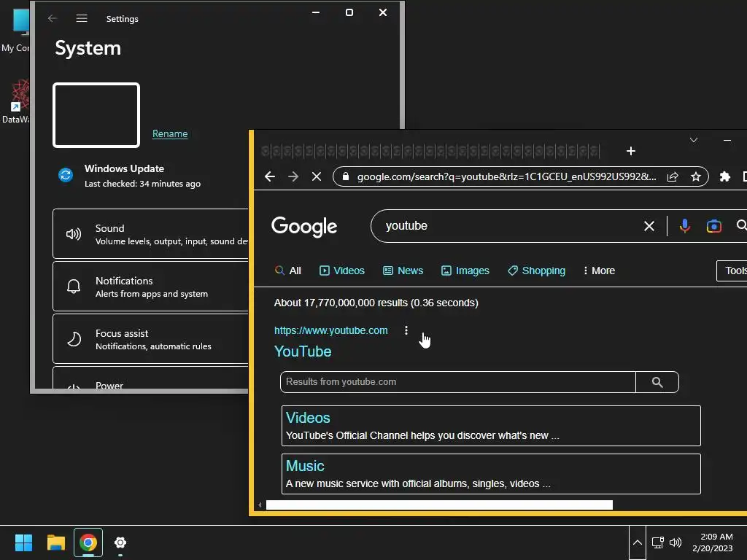Click the Chrome back arrow
Image resolution: width=747 pixels, height=560 pixels.
pos(270,176)
